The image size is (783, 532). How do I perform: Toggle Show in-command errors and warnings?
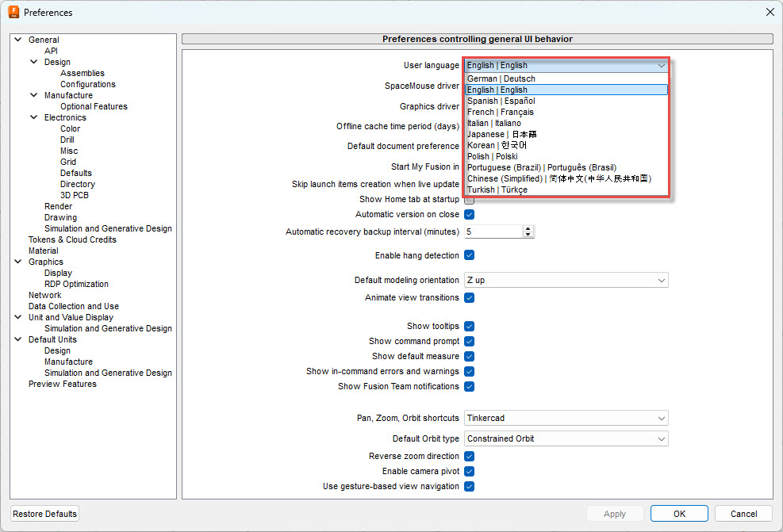tap(470, 371)
